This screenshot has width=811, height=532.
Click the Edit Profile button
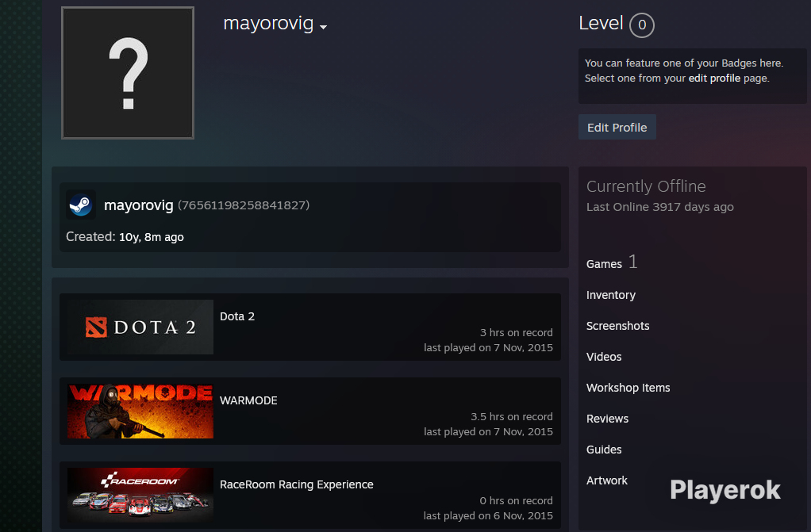click(617, 127)
